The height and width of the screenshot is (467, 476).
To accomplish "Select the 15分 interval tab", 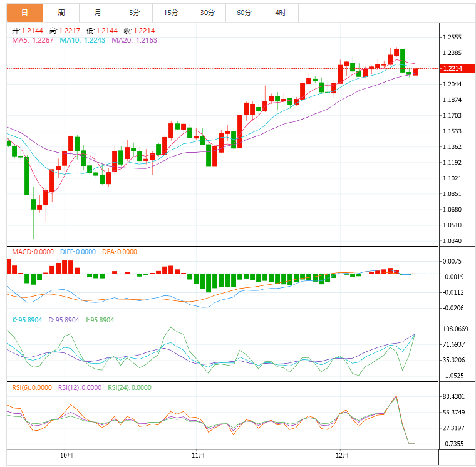I will tap(170, 13).
